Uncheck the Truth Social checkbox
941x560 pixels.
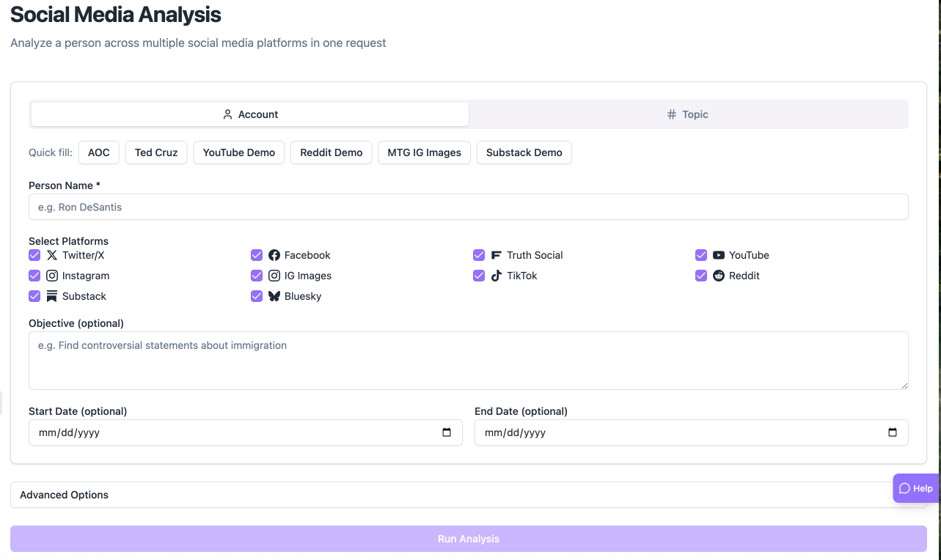(x=479, y=255)
